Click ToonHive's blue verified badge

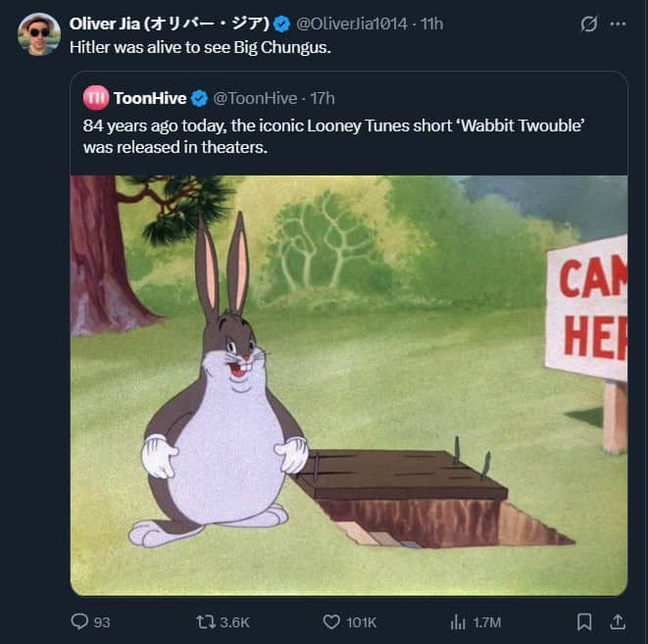point(198,98)
